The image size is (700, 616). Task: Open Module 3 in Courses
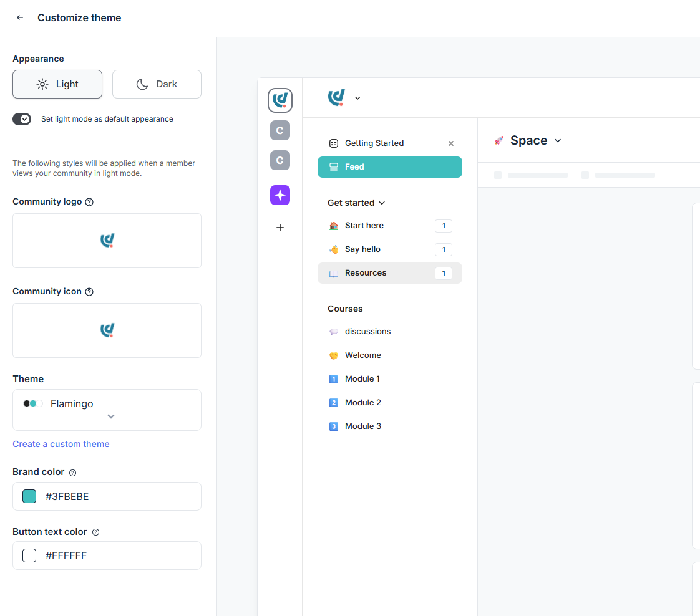point(390,426)
